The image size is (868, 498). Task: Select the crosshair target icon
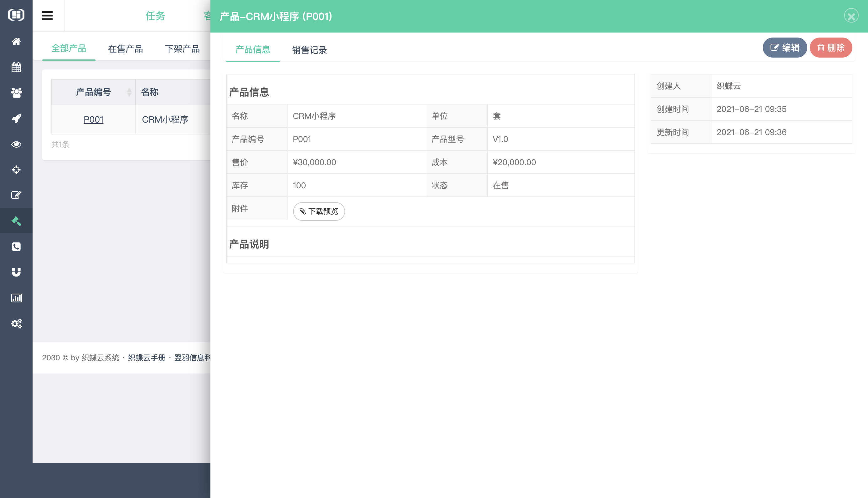tap(16, 170)
